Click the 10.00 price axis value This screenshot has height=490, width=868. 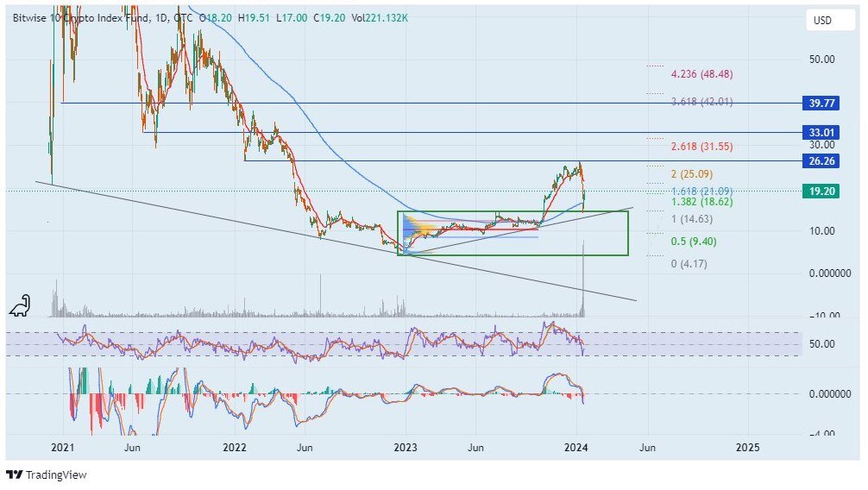[822, 231]
